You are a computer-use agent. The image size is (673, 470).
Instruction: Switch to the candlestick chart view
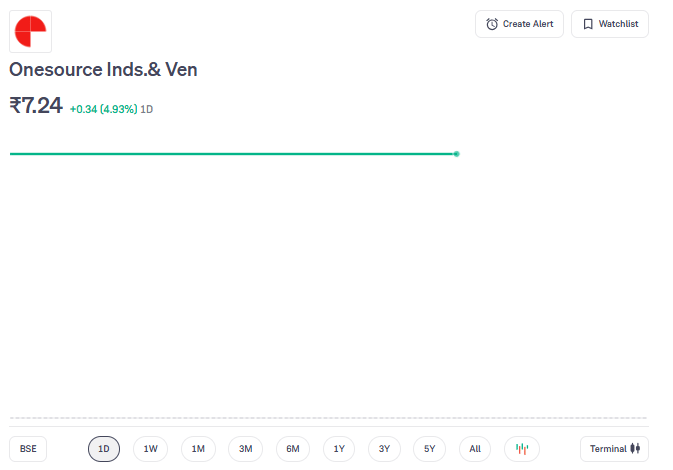point(522,449)
